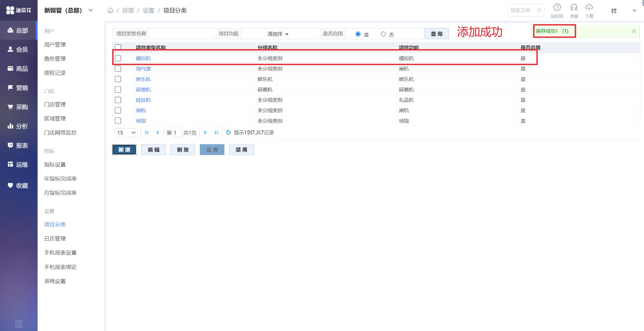The image size is (644, 331).
Task: Select 否 for 是否启用 filter
Action: point(383,34)
